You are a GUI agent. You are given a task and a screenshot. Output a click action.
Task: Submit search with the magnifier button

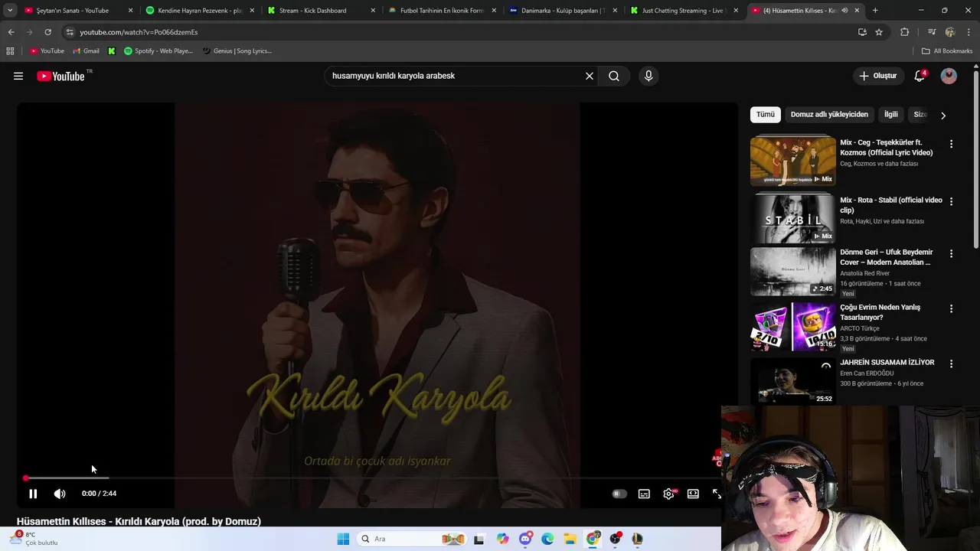pyautogui.click(x=614, y=76)
